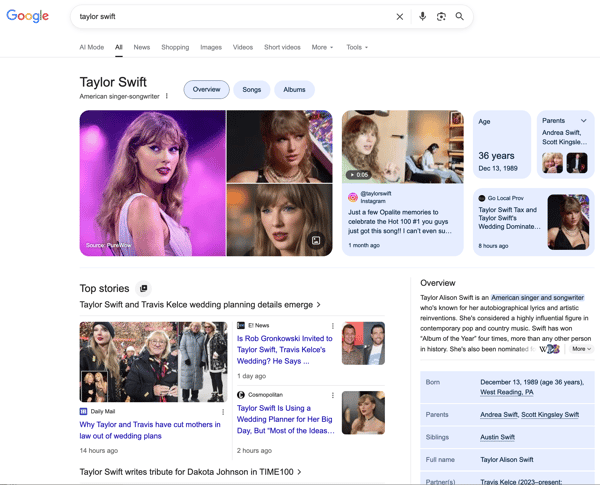Screen dimensions: 600x485
Task: Select the All results tab
Action: coord(119,47)
